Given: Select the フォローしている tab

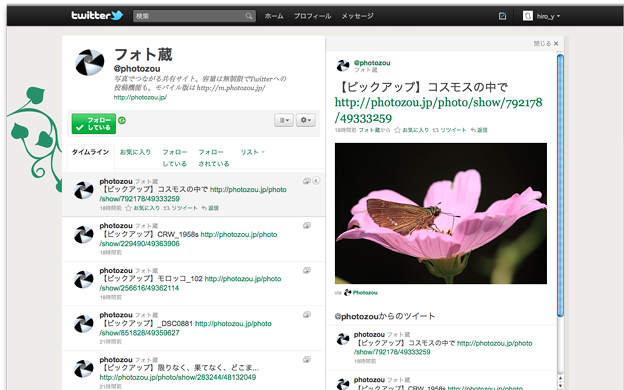Looking at the screenshot, I should pyautogui.click(x=174, y=158).
